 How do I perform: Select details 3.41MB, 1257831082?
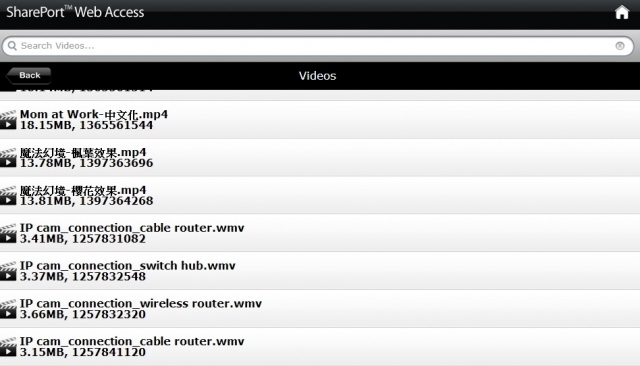[x=83, y=239]
